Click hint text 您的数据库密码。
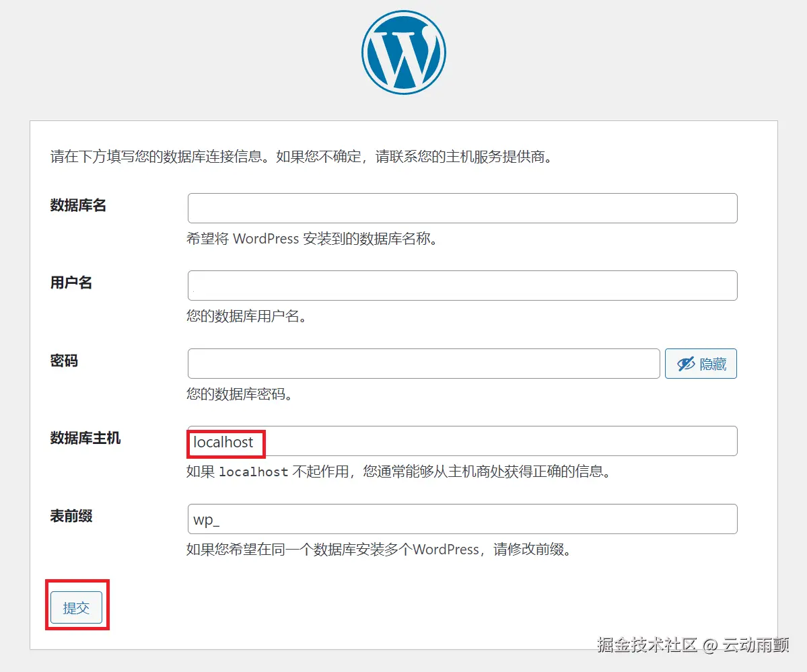The width and height of the screenshot is (807, 672). point(240,394)
